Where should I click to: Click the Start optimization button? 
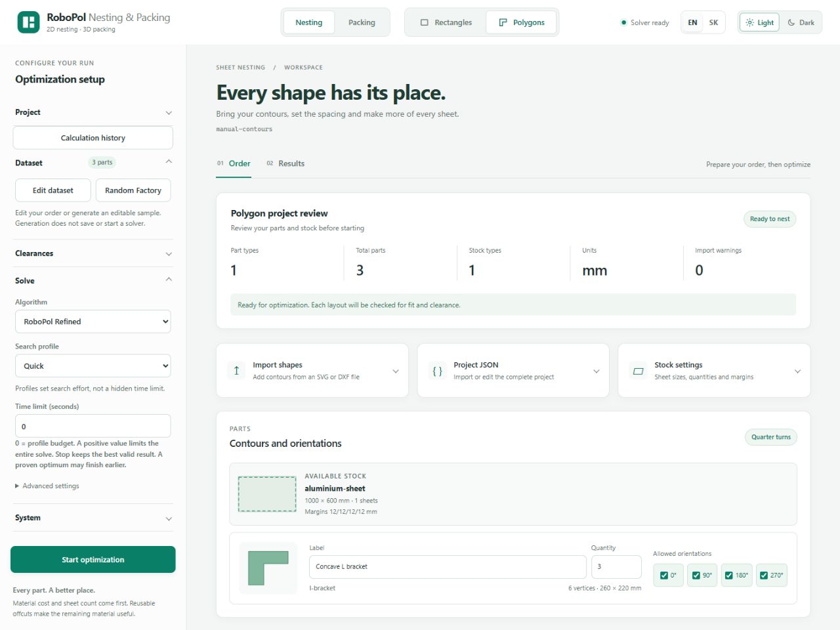pyautogui.click(x=93, y=560)
